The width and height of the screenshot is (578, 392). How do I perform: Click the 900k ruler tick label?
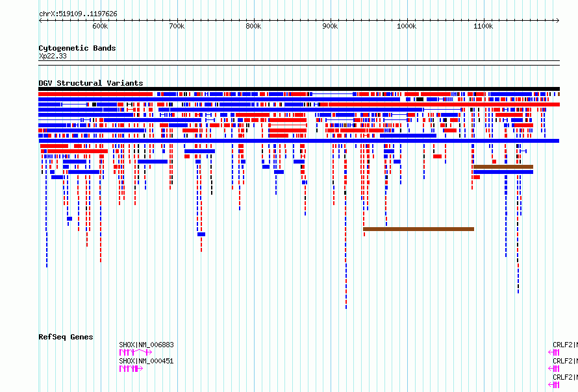331,26
